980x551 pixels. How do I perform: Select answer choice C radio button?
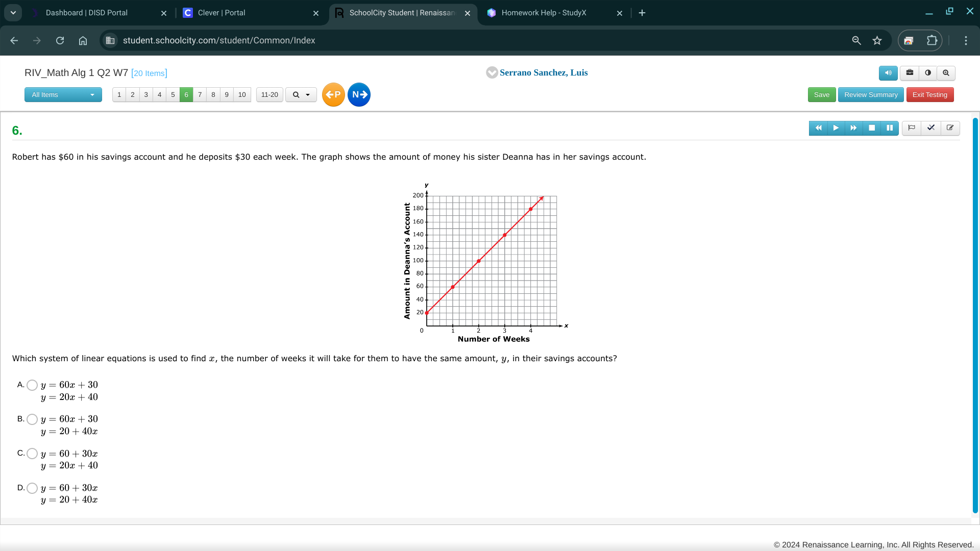tap(32, 454)
